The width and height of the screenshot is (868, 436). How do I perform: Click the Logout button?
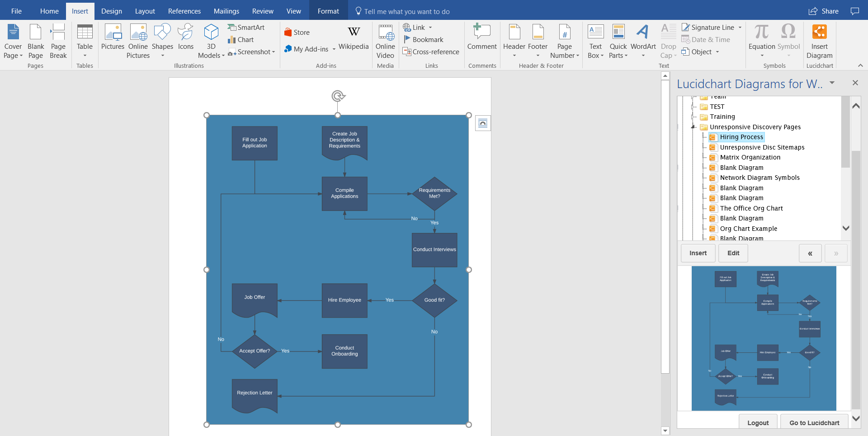pyautogui.click(x=758, y=422)
